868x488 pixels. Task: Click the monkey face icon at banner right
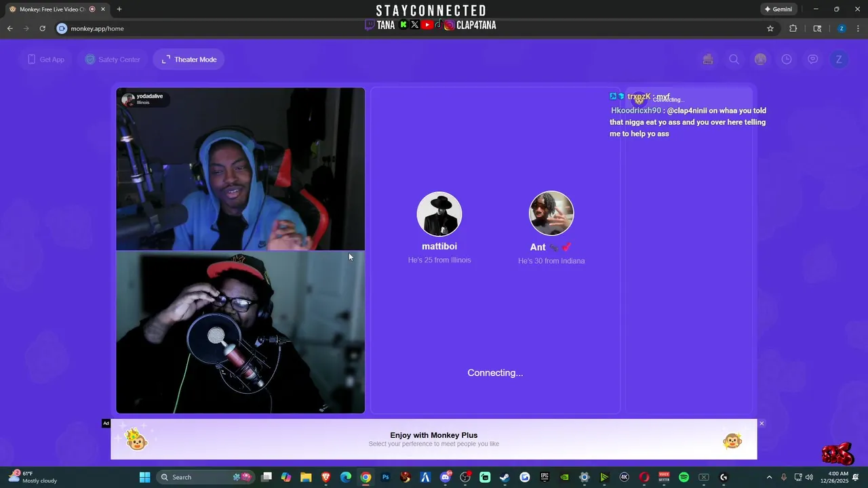pos(732,441)
